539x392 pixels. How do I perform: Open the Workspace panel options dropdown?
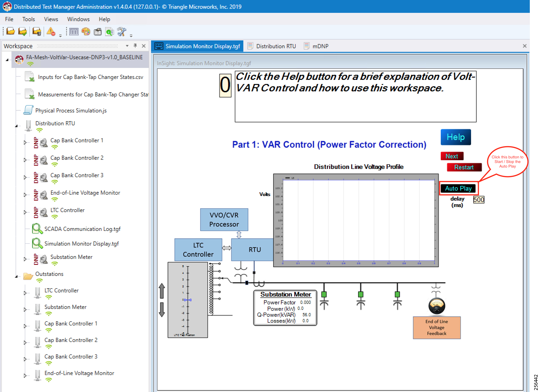[x=127, y=46]
